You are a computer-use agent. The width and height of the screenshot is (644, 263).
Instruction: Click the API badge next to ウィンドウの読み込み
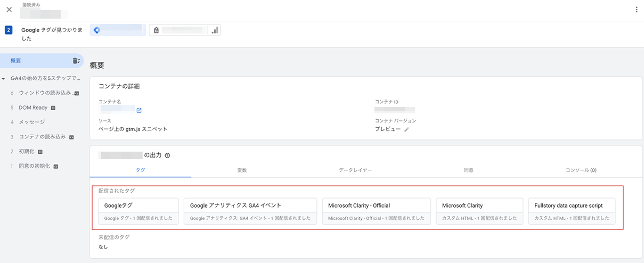[77, 93]
